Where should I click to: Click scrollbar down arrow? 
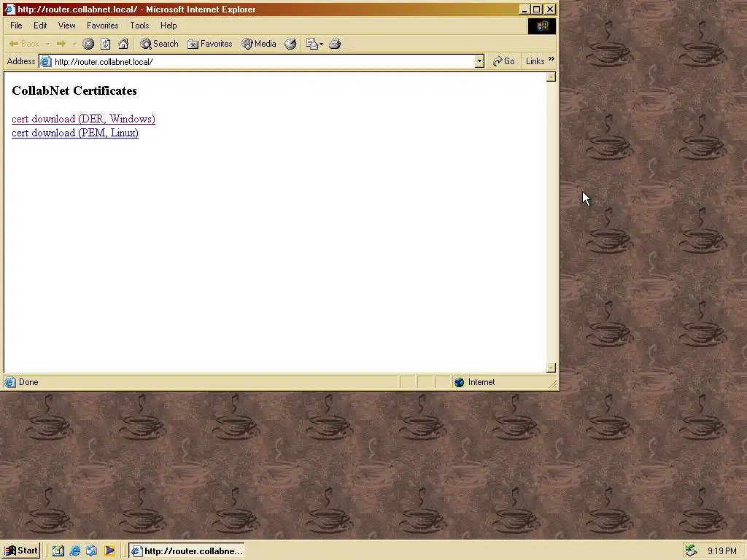point(551,367)
